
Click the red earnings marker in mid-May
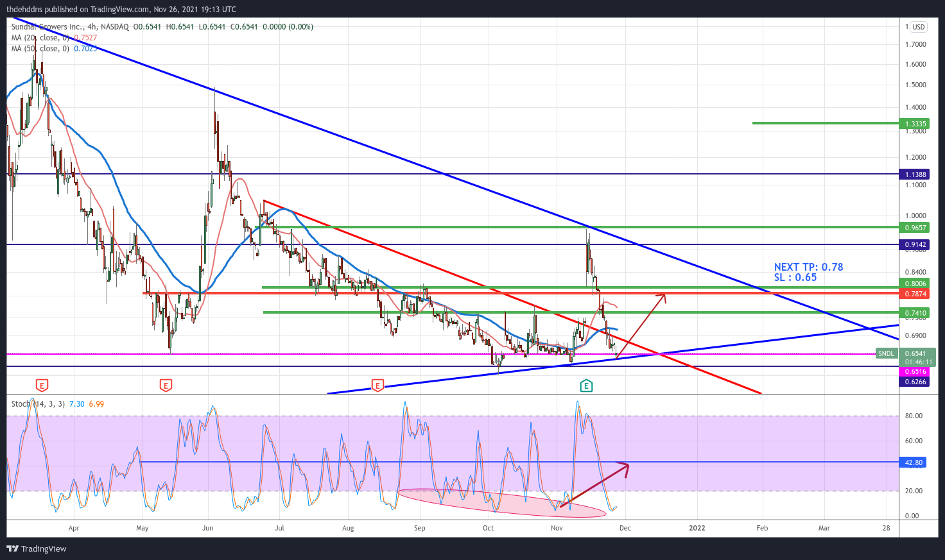pos(166,386)
